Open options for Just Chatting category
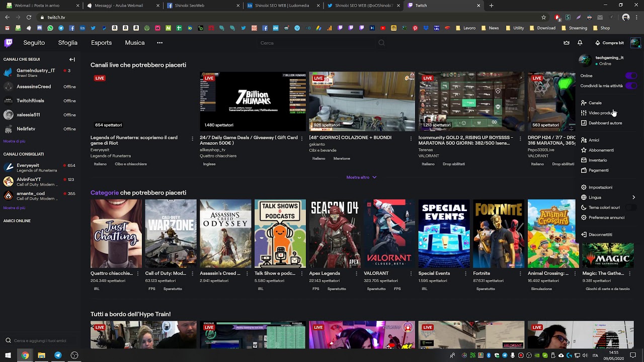This screenshot has width=644, height=362. point(137,274)
